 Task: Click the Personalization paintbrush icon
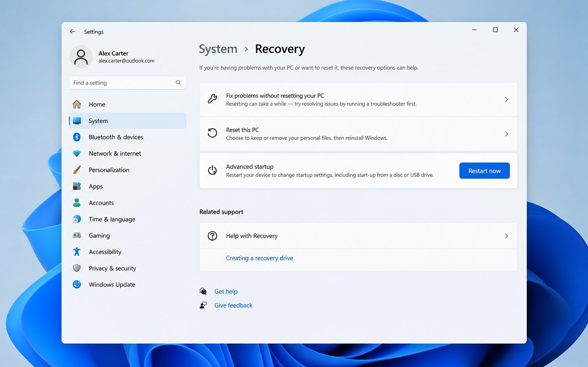point(77,170)
